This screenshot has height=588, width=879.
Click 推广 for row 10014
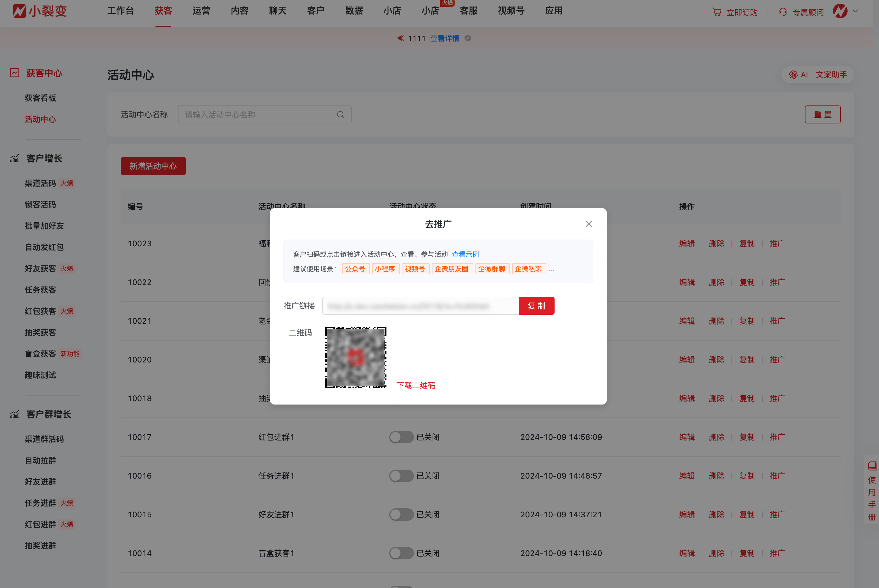[x=777, y=553]
